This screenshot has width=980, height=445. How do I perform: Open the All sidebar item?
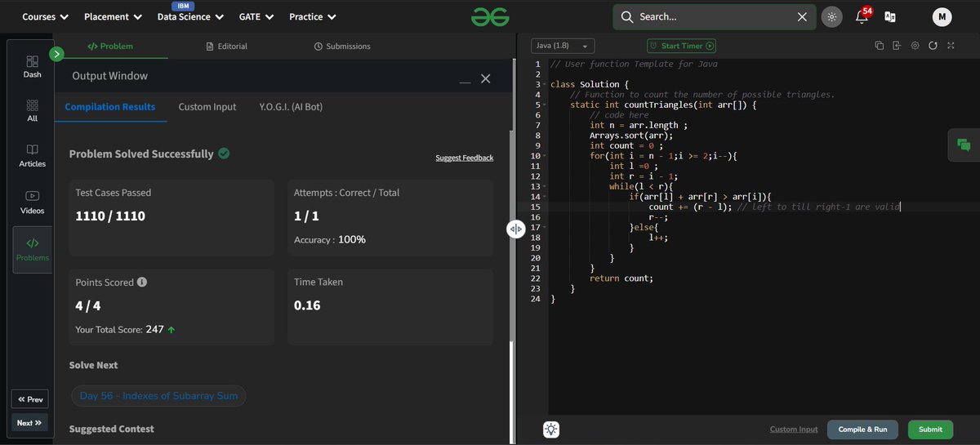tap(32, 111)
